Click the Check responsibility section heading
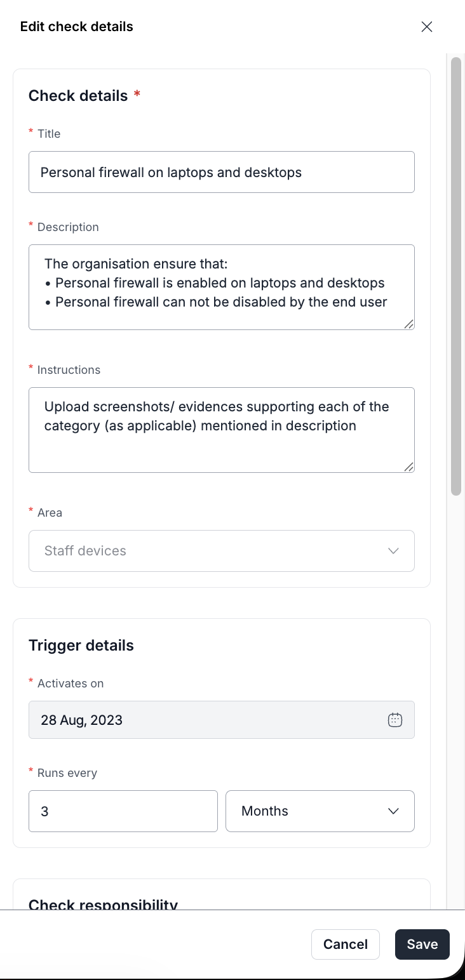 (x=103, y=904)
